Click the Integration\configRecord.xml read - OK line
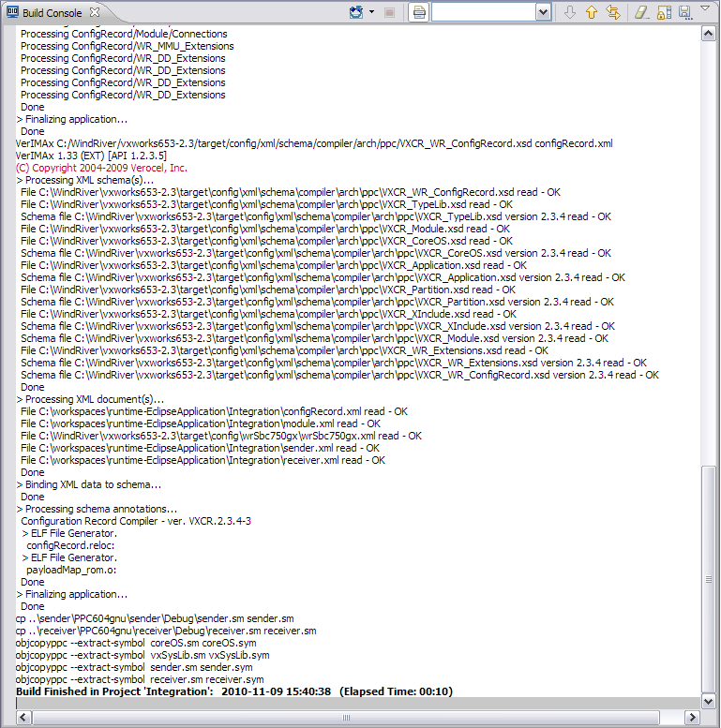The width and height of the screenshot is (721, 728). pyautogui.click(x=214, y=411)
